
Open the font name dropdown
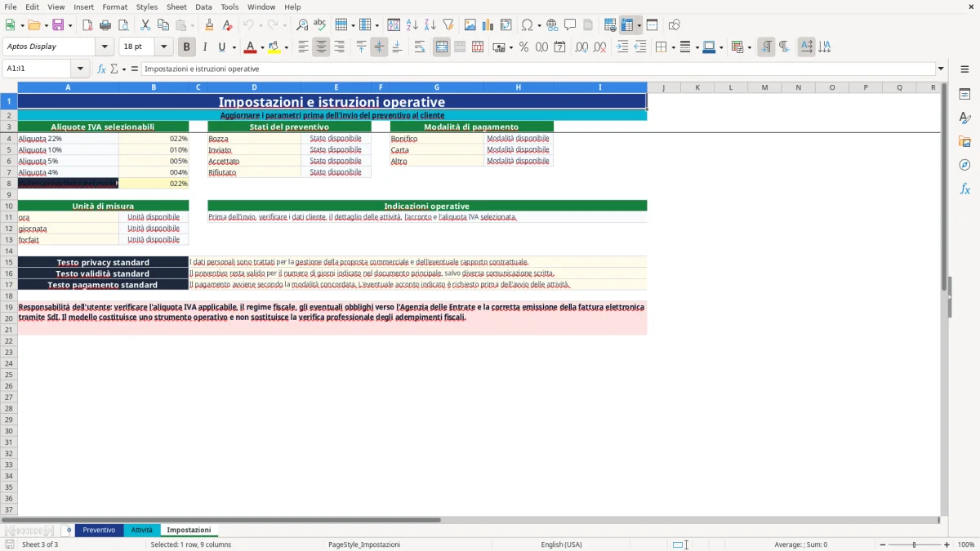click(105, 47)
